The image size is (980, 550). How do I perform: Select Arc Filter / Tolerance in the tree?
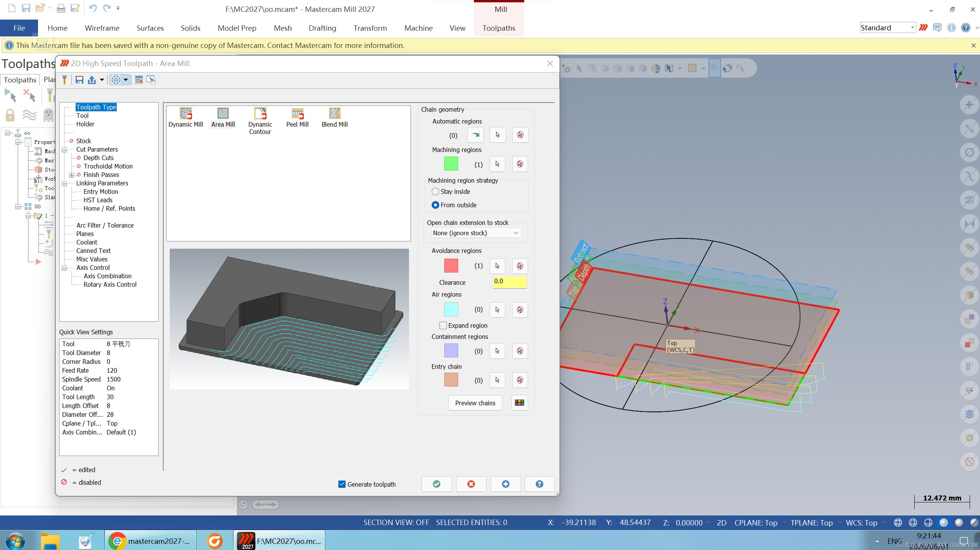coord(105,225)
